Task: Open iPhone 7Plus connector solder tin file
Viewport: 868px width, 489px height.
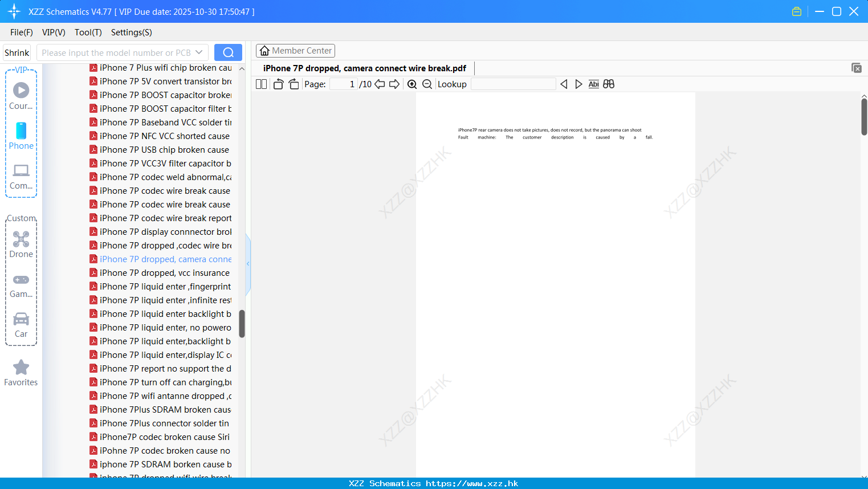Action: pos(160,423)
